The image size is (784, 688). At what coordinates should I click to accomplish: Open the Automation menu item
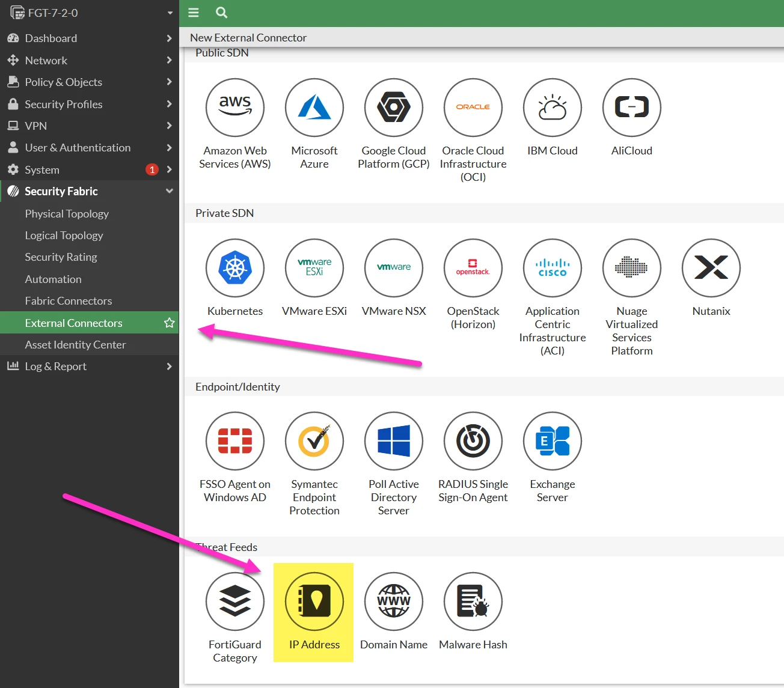pyautogui.click(x=53, y=279)
